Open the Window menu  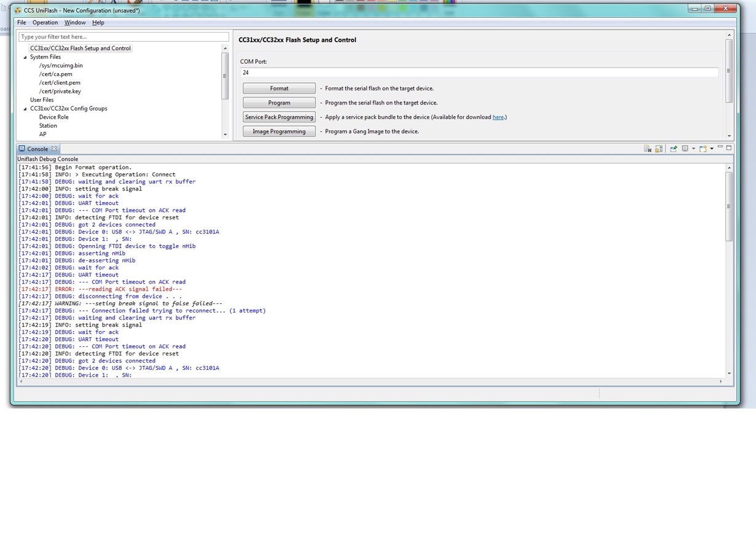75,23
